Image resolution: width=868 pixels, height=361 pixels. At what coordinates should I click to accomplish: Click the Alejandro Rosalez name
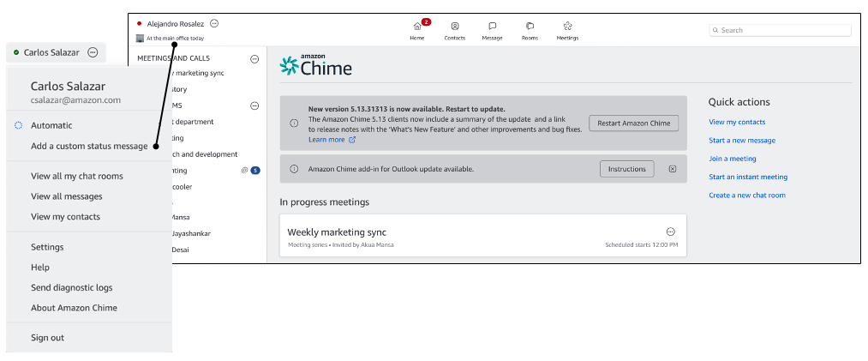[176, 24]
